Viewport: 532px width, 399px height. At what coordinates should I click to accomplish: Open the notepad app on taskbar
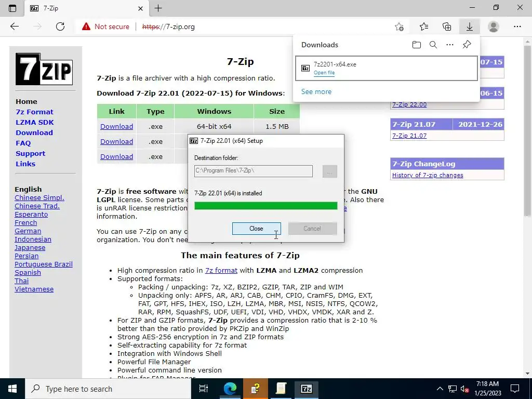point(281,389)
